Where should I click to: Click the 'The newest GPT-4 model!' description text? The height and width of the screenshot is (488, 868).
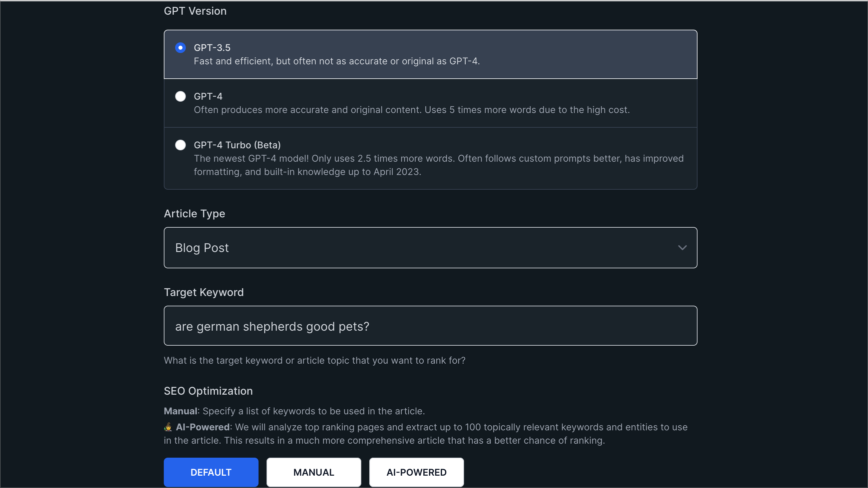[x=439, y=165]
